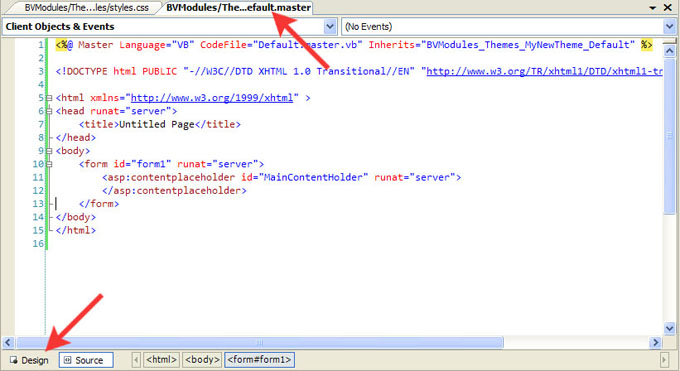This screenshot has width=680, height=371.
Task: Click the closing </head> tag on line 8
Action: click(76, 138)
